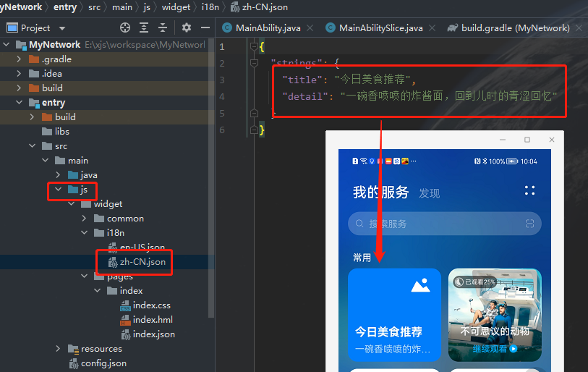Minimize the phone preview window
This screenshot has height=372, width=588.
tap(503, 140)
